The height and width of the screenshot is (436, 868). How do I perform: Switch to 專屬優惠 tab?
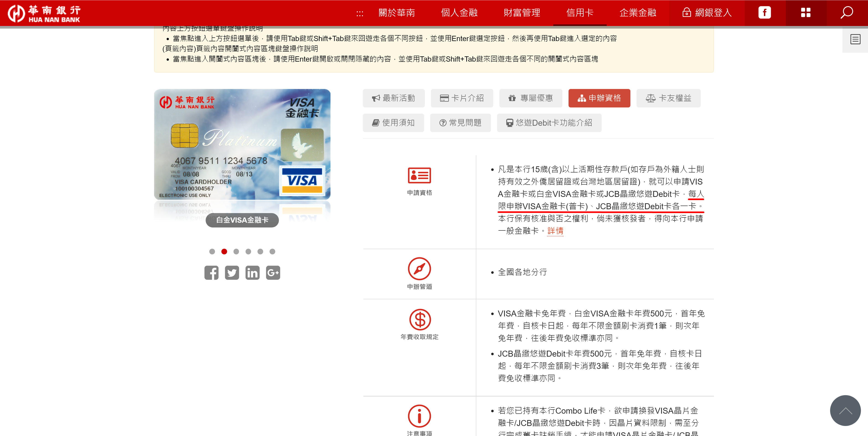point(530,98)
